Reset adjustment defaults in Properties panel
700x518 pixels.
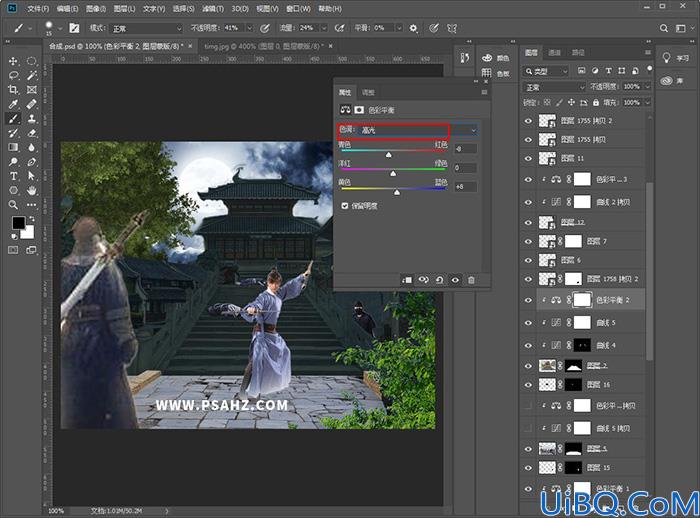pos(439,280)
